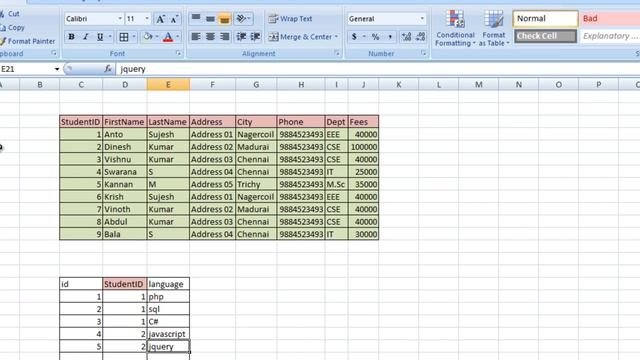Open Alignment dialog launcher
640x360 pixels.
[x=337, y=53]
